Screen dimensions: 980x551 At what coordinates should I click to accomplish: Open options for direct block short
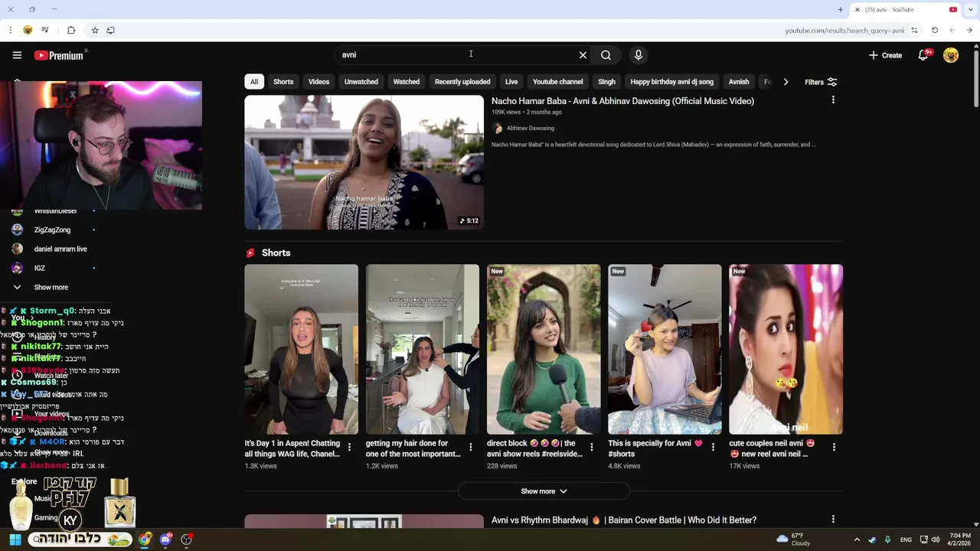[x=591, y=447]
